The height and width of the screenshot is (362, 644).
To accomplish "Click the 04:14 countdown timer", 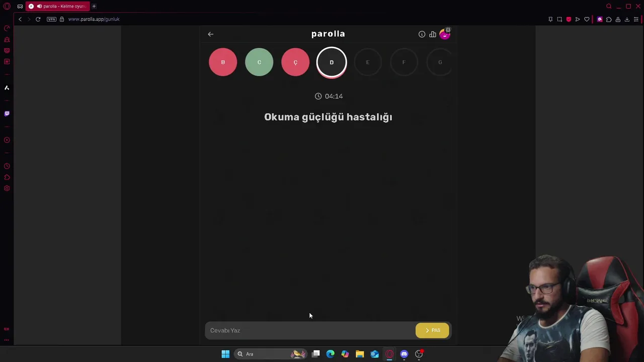I will [x=329, y=96].
